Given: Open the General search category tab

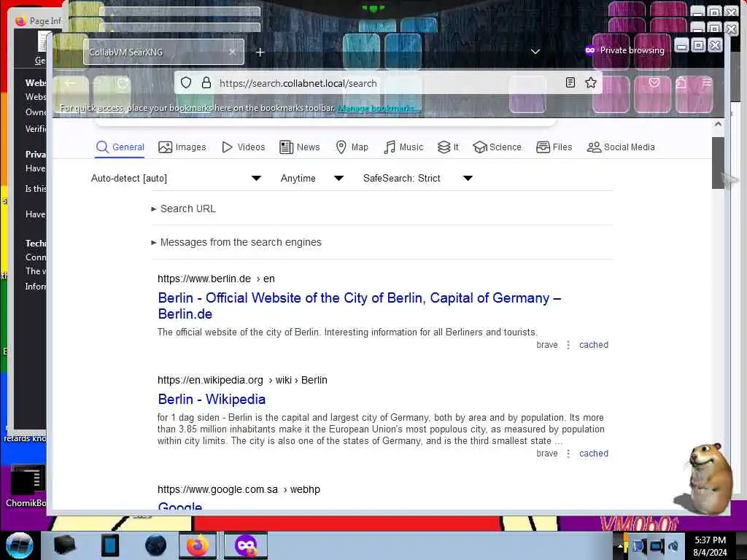Looking at the screenshot, I should [x=120, y=147].
